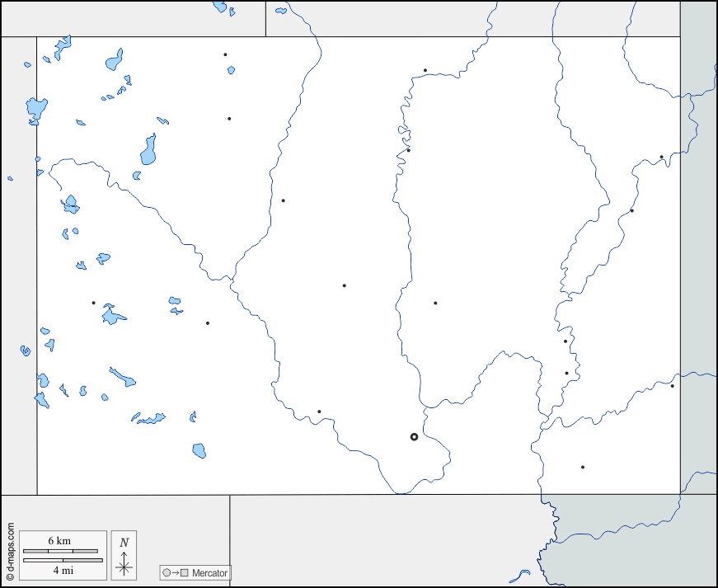Select the southernmost city dot on the map
The width and height of the screenshot is (718, 588).
click(x=582, y=468)
